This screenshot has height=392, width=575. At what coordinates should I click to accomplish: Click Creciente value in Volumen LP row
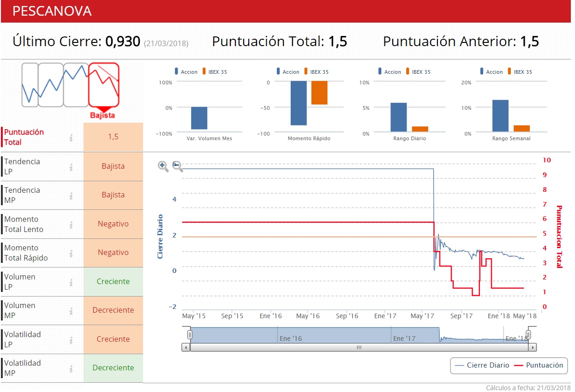click(113, 282)
